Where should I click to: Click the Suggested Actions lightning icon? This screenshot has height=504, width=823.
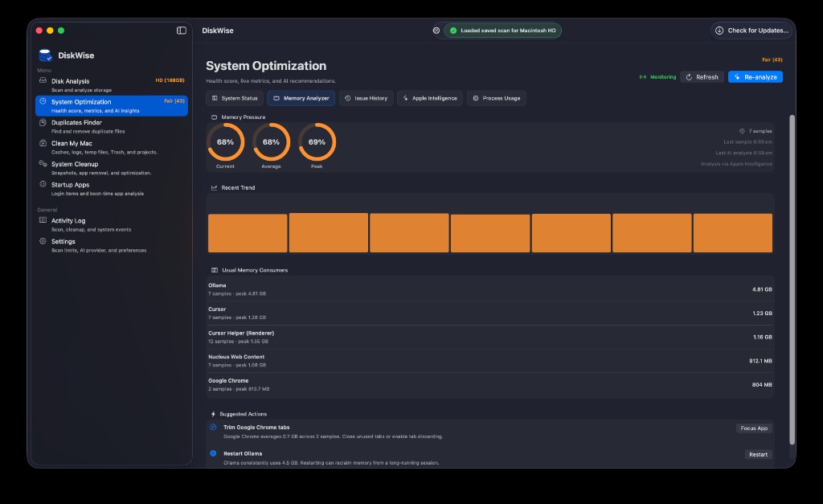point(213,414)
